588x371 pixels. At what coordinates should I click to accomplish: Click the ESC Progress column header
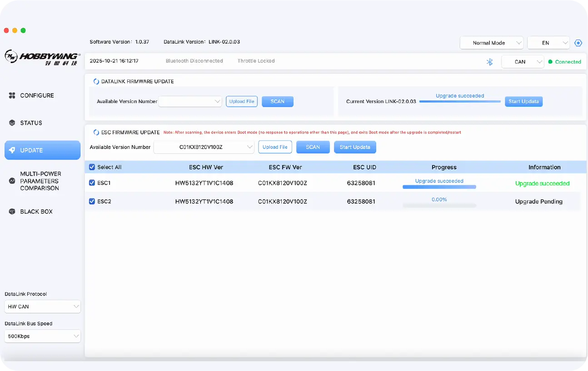pos(444,167)
